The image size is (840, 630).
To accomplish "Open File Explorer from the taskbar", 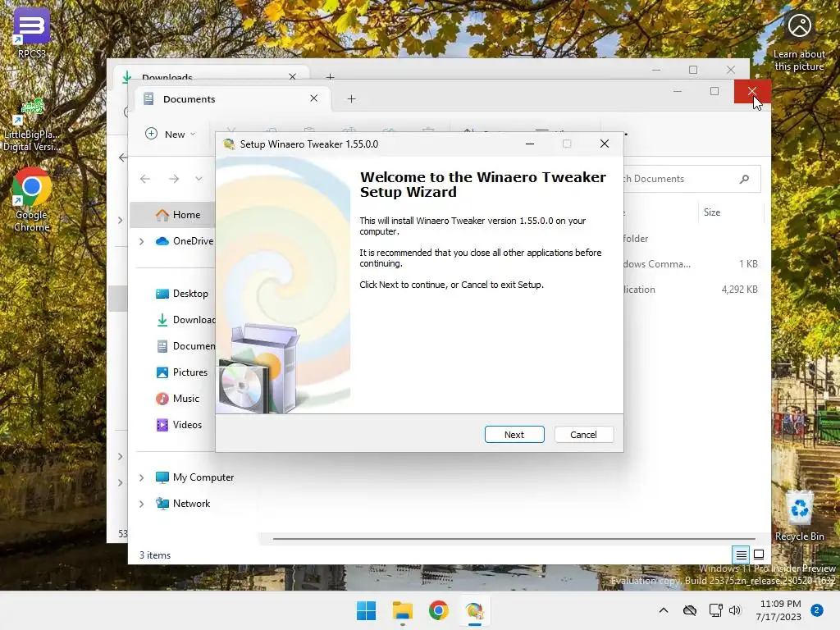I will point(402,610).
